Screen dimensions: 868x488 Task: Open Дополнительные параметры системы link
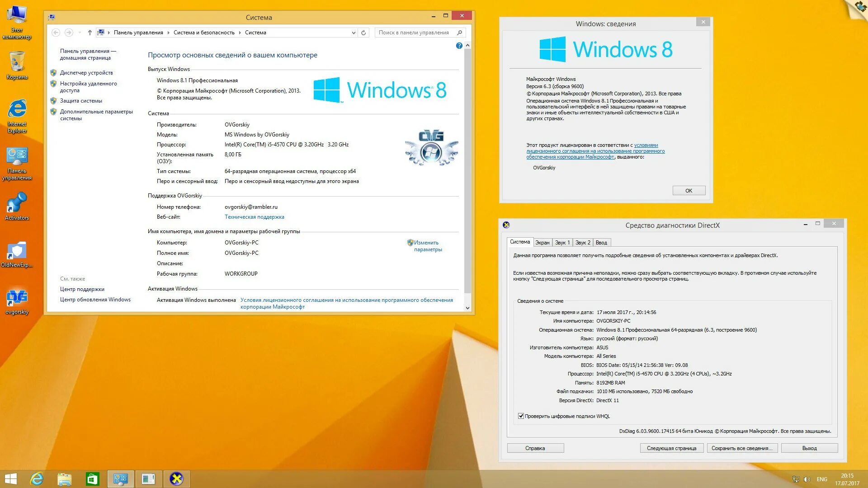[x=96, y=115]
